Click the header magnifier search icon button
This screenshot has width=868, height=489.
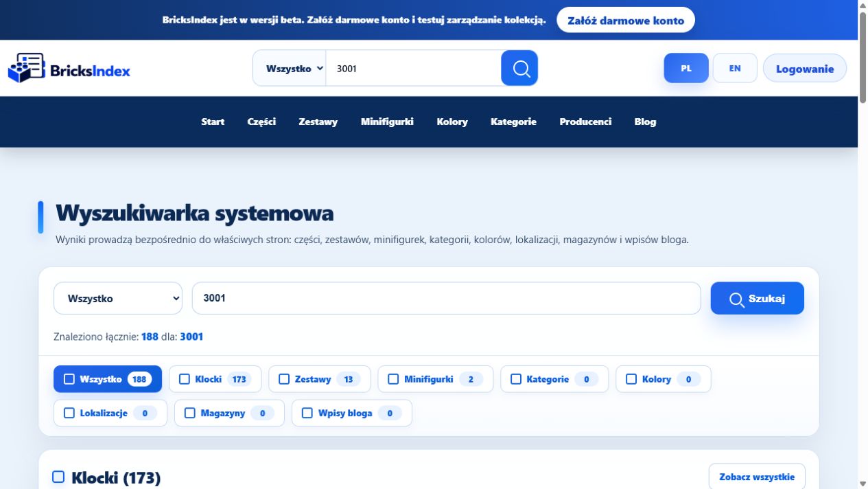click(519, 68)
